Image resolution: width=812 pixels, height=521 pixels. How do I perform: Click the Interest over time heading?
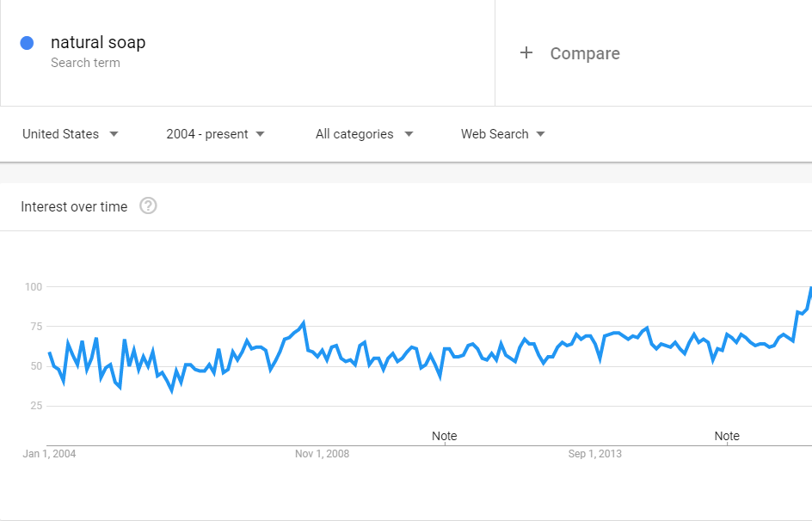tap(74, 206)
